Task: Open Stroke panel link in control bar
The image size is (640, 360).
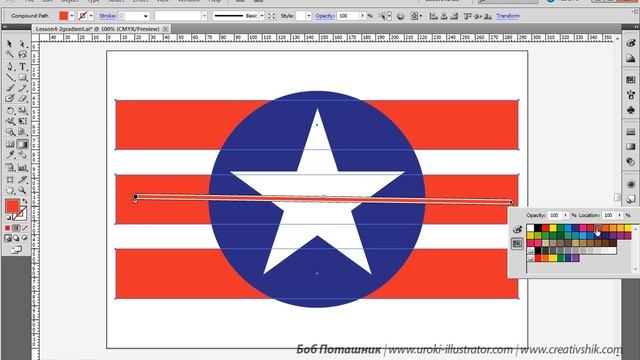Action: [x=108, y=16]
